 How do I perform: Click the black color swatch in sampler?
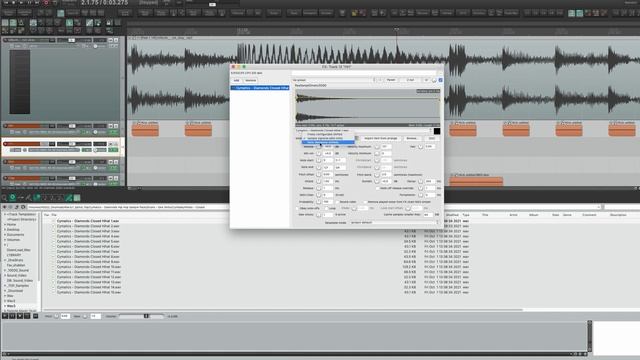click(x=437, y=131)
